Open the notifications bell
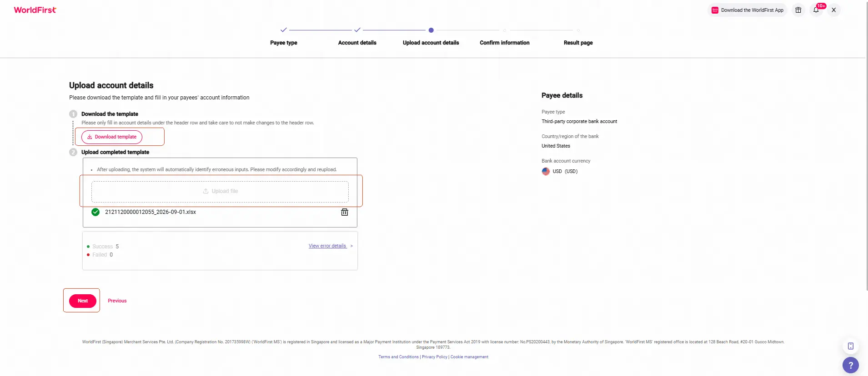This screenshot has width=868, height=376. pos(816,10)
